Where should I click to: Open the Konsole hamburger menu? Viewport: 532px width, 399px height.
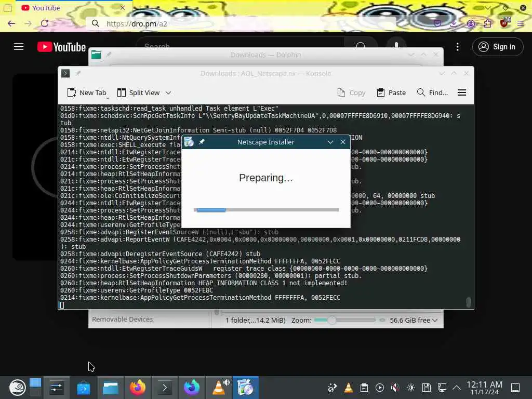462,92
